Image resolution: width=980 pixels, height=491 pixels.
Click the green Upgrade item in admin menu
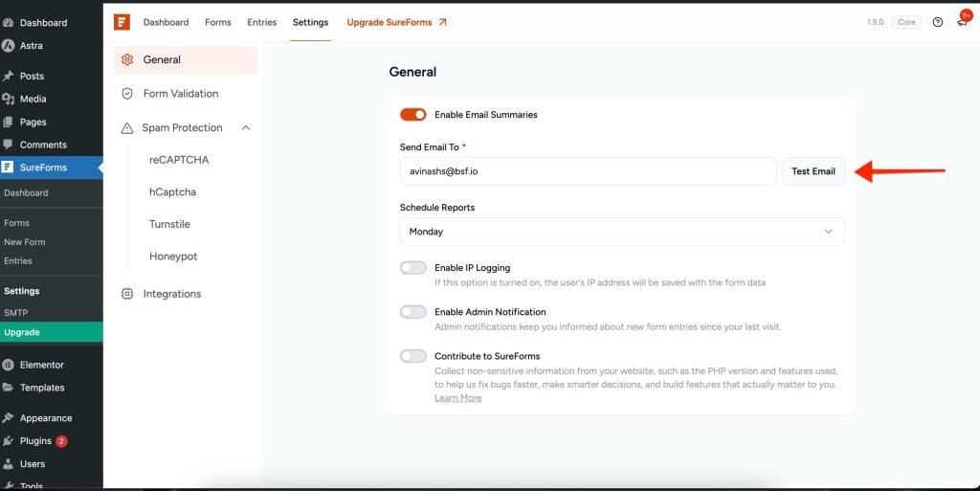point(52,332)
